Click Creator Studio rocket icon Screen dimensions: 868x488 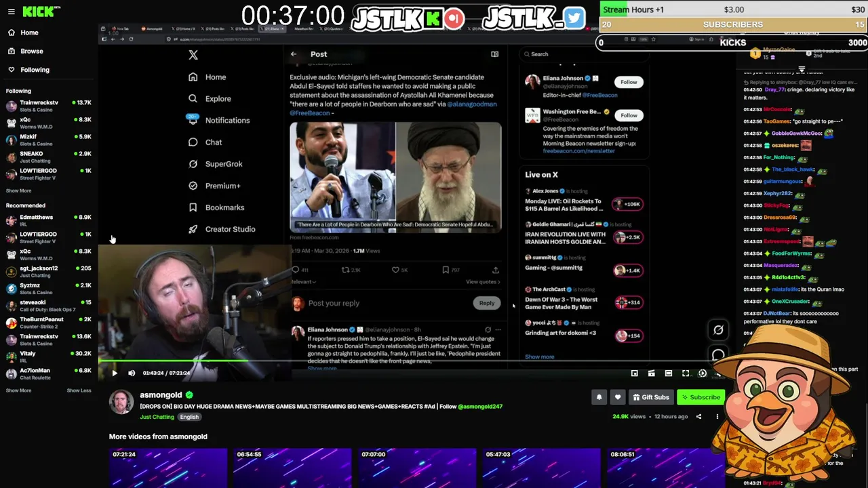[193, 229]
